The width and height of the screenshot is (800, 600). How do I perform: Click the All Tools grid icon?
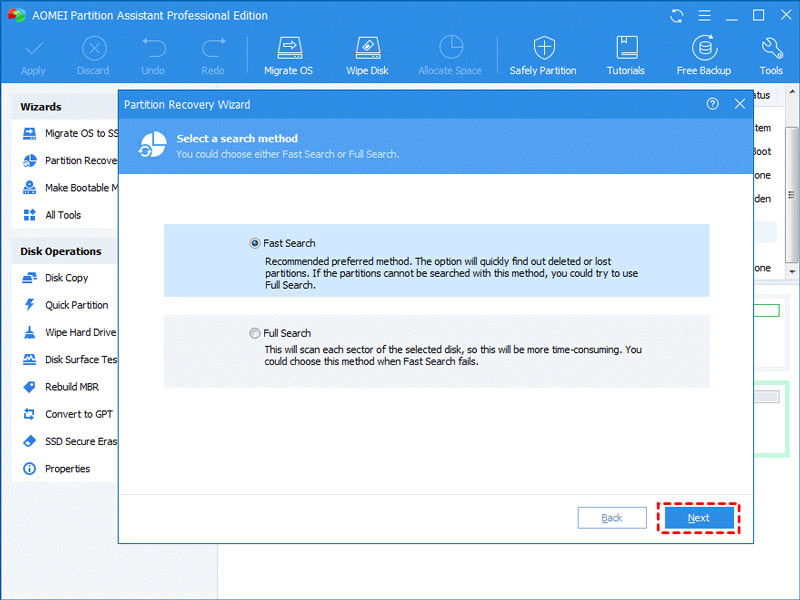pyautogui.click(x=30, y=215)
